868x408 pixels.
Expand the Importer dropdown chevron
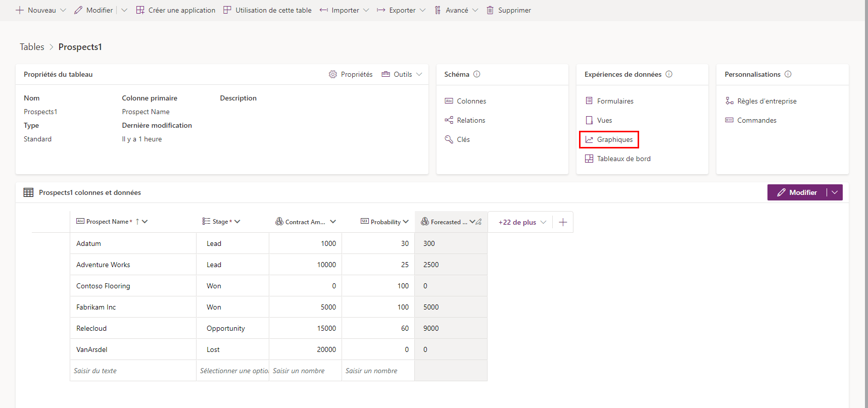pyautogui.click(x=366, y=10)
